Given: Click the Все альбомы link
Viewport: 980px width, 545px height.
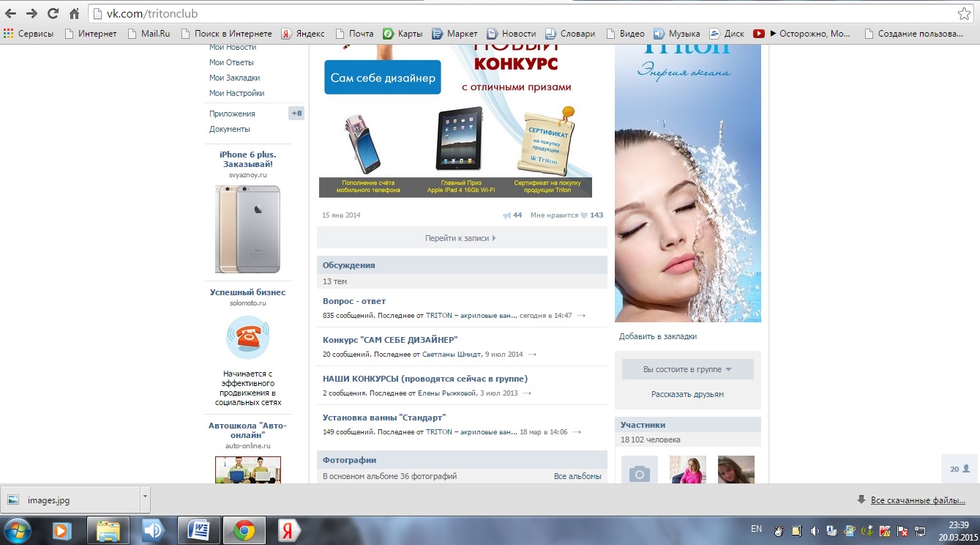Looking at the screenshot, I should tap(577, 476).
